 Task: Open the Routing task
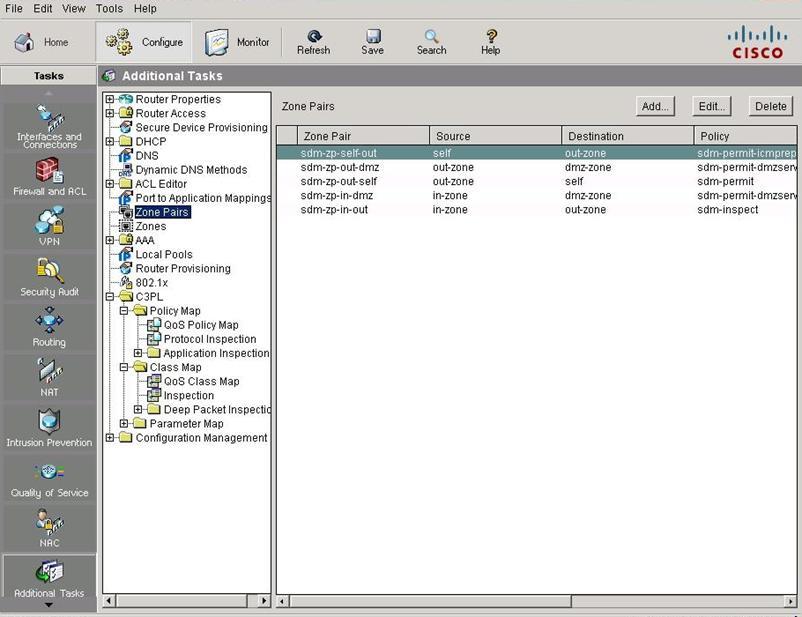pos(49,327)
